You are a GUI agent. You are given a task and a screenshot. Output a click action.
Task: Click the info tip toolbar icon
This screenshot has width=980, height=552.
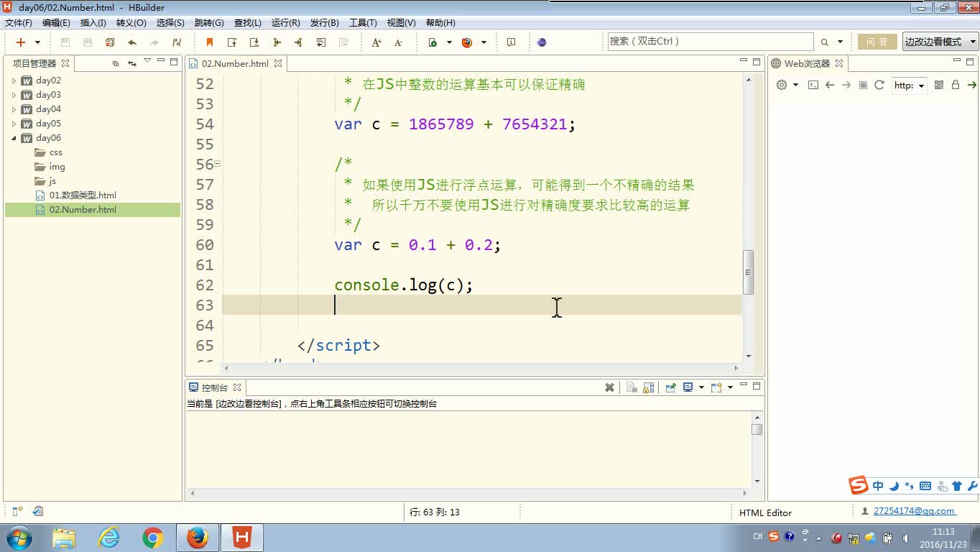(511, 42)
